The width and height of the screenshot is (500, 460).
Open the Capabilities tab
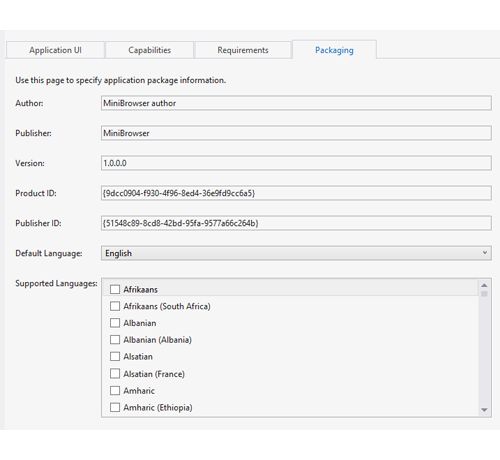149,50
